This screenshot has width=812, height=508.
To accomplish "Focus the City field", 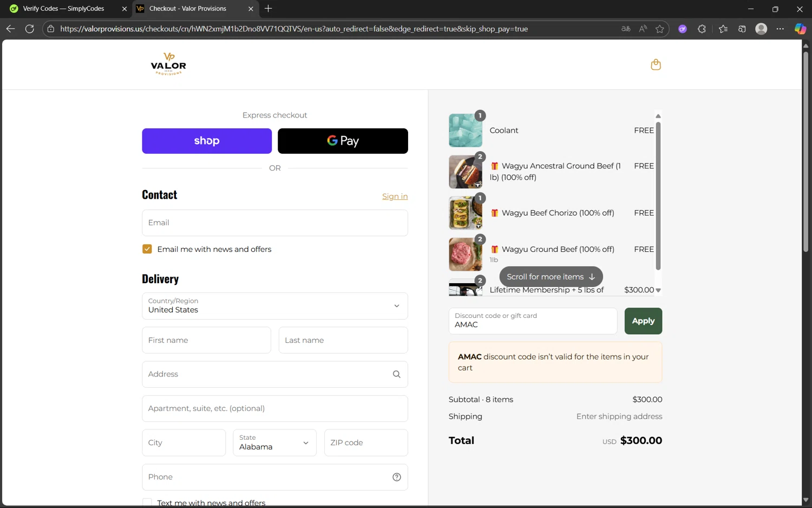I will (x=184, y=442).
